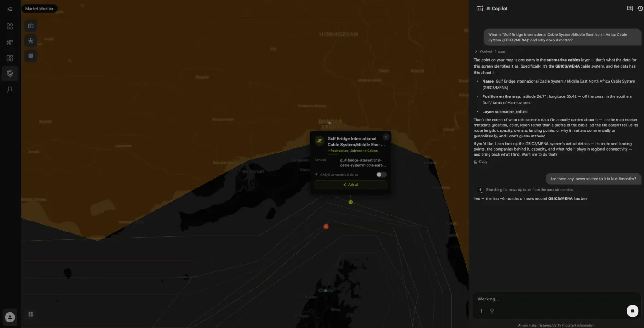Click the AI Copilot robot icon
The width and height of the screenshot is (644, 328).
(x=480, y=9)
